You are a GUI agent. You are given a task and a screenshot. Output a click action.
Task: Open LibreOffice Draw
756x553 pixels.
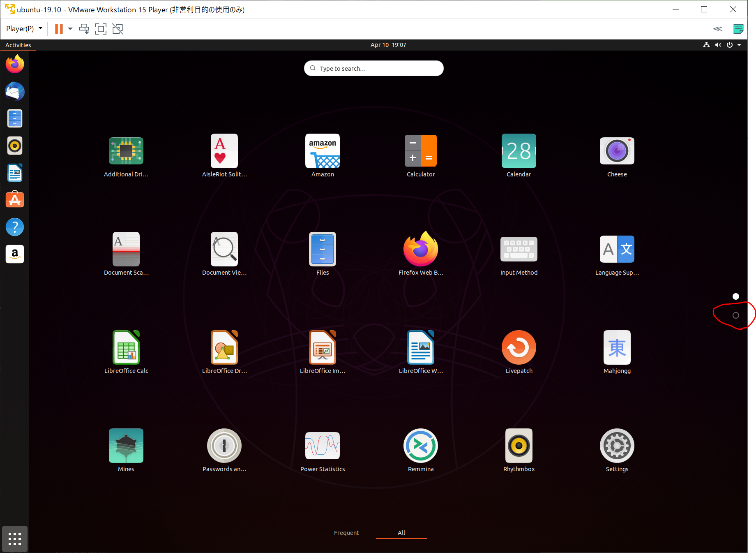pos(224,352)
